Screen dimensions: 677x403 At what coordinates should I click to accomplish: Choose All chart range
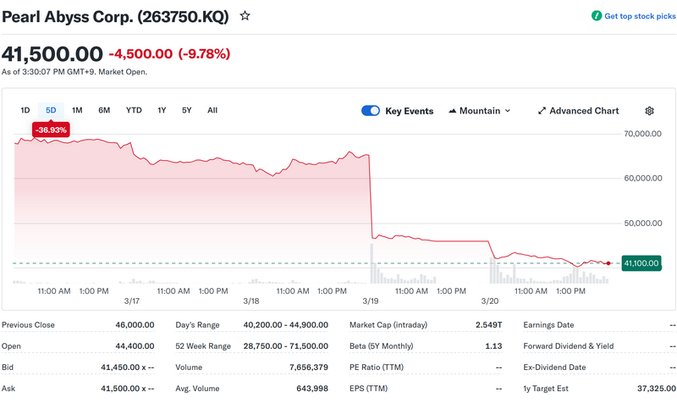[212, 111]
